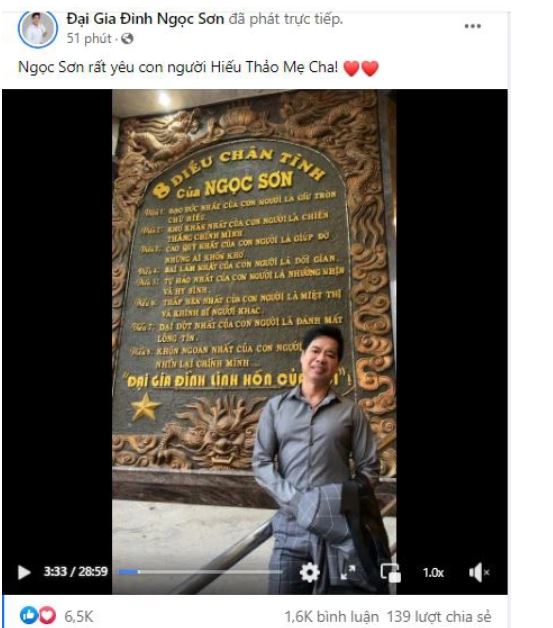Open the three-dot post options menu

tap(473, 26)
